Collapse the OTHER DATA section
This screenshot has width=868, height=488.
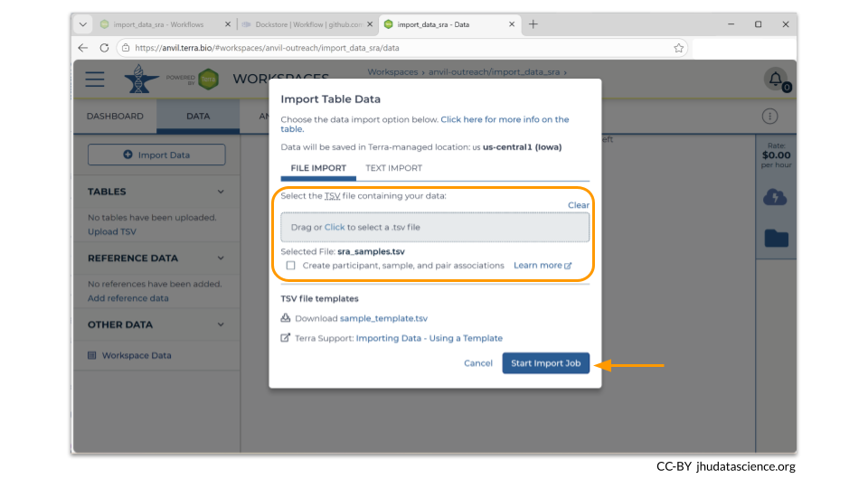(x=221, y=324)
